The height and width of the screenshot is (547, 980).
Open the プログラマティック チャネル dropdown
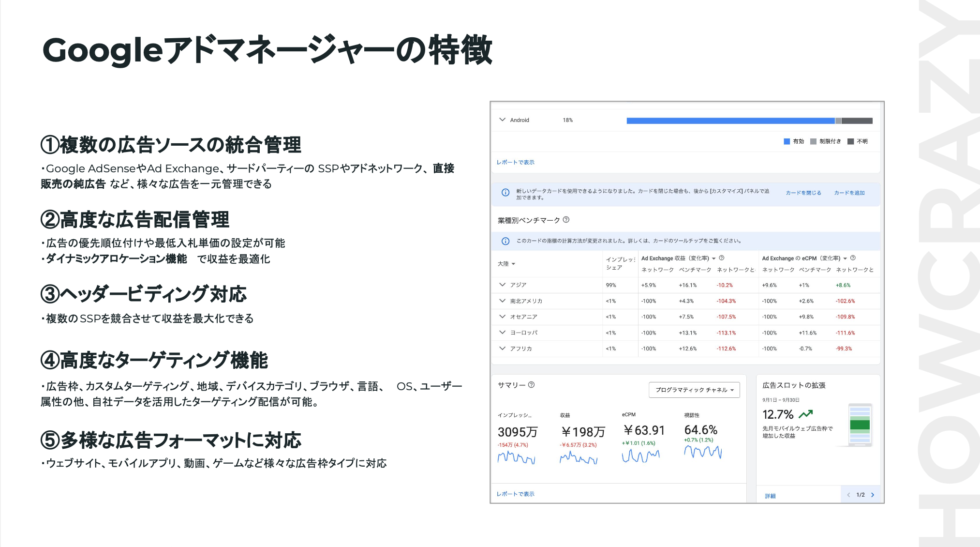(694, 390)
